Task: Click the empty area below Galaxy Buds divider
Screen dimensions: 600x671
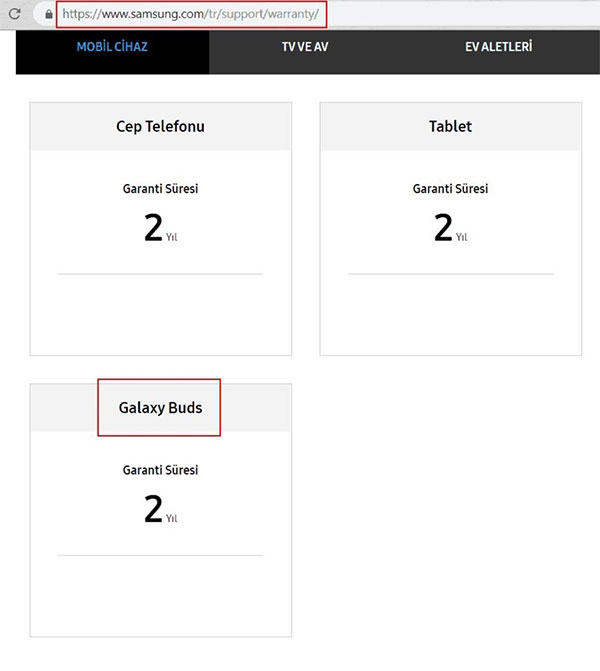Action: tap(160, 596)
